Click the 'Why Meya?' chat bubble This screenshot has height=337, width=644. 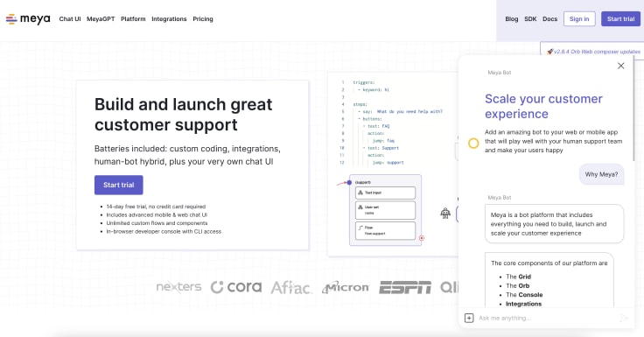coord(601,174)
